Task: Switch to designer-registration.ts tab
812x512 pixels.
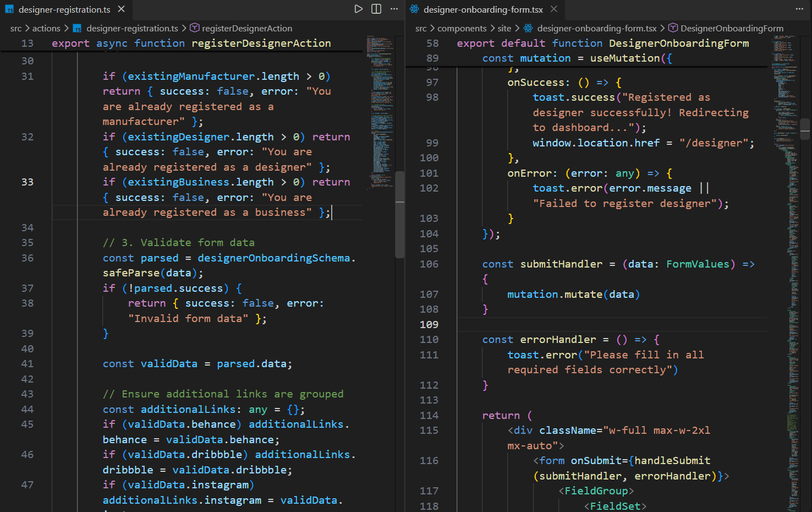Action: (64, 9)
